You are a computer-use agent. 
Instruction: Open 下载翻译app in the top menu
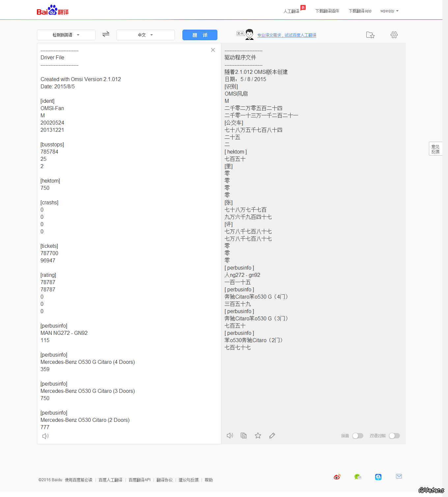point(360,11)
